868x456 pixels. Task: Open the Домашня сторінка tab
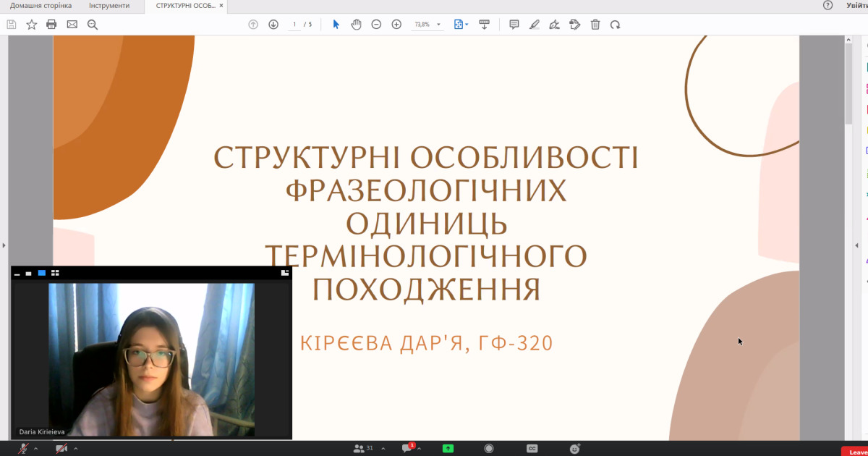tap(41, 6)
